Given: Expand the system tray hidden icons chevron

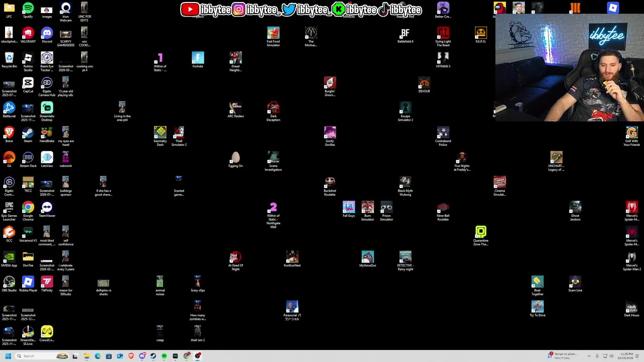Looking at the screenshot, I should coord(589,356).
